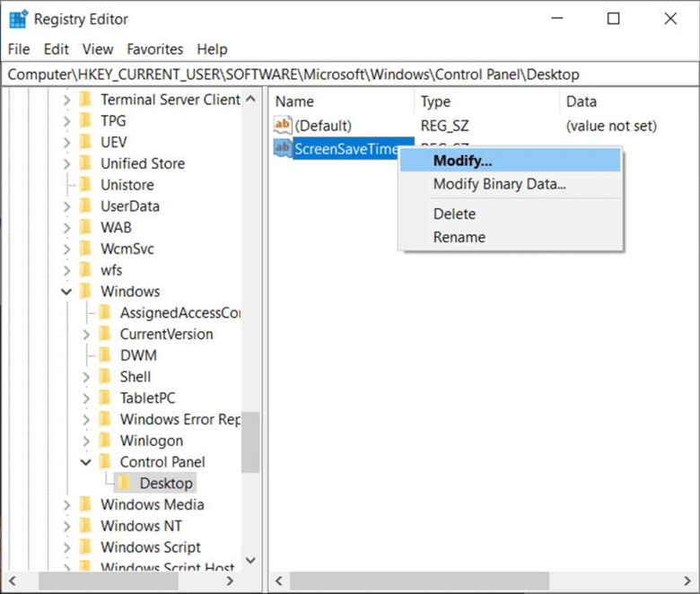Click the UEV folder icon
The width and height of the screenshot is (700, 594).
pos(85,142)
